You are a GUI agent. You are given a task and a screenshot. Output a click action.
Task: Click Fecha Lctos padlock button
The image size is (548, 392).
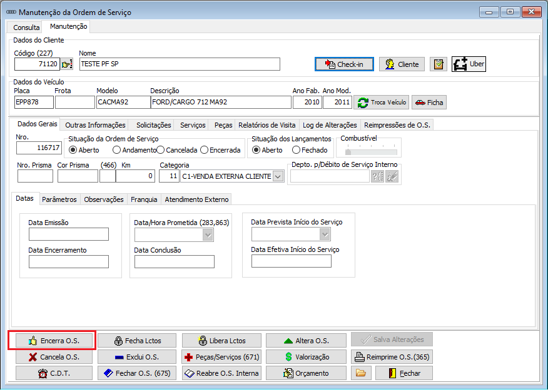(x=137, y=341)
